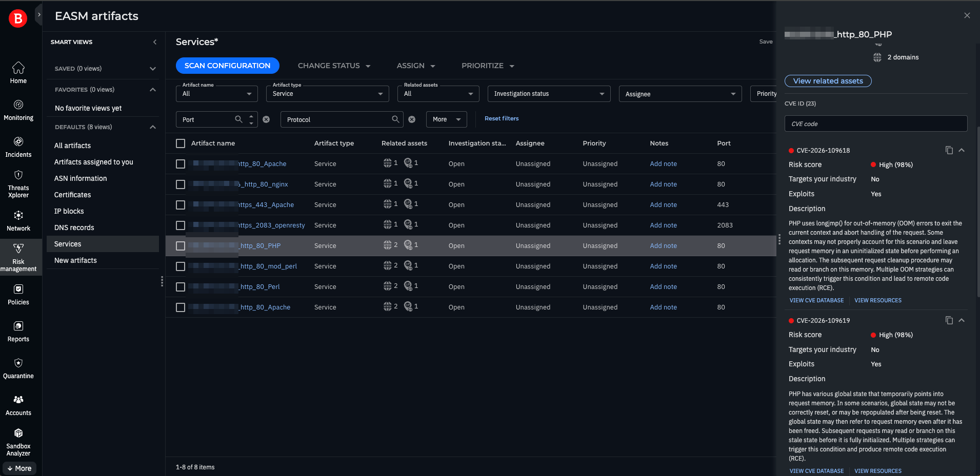Go to Monitoring in left navigation
Screen dimensions: 980x476
tap(18, 110)
